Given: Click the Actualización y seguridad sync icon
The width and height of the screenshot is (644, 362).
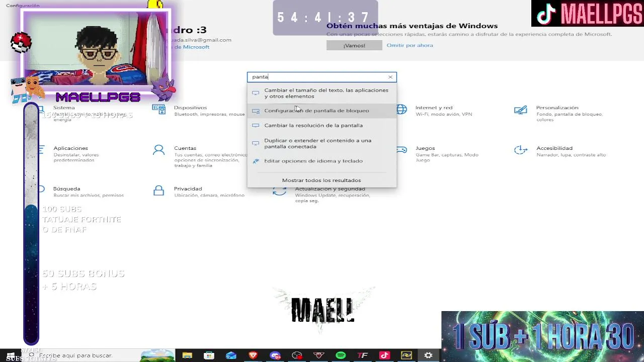Looking at the screenshot, I should 279,191.
